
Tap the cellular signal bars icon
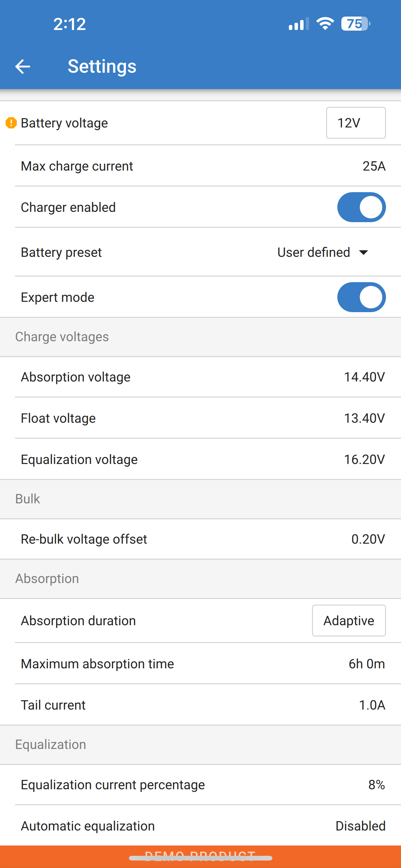[x=299, y=24]
